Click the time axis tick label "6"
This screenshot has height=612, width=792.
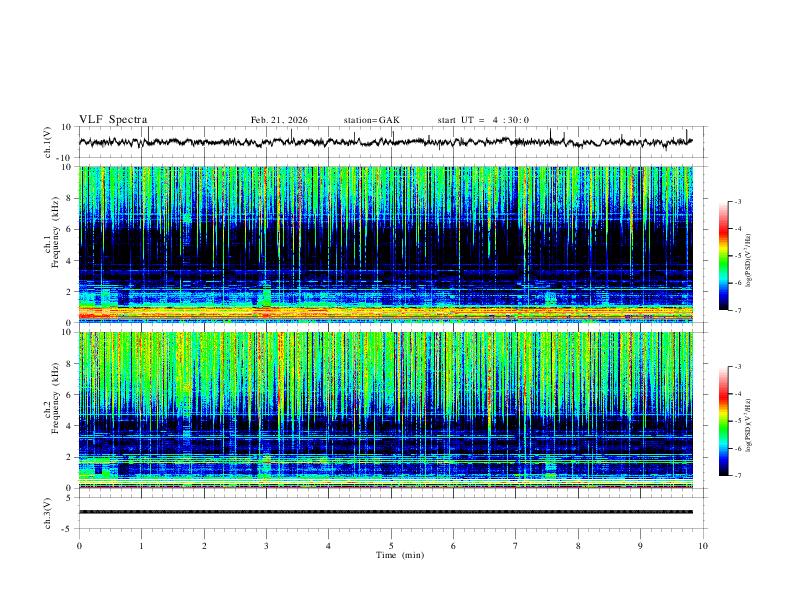(453, 546)
